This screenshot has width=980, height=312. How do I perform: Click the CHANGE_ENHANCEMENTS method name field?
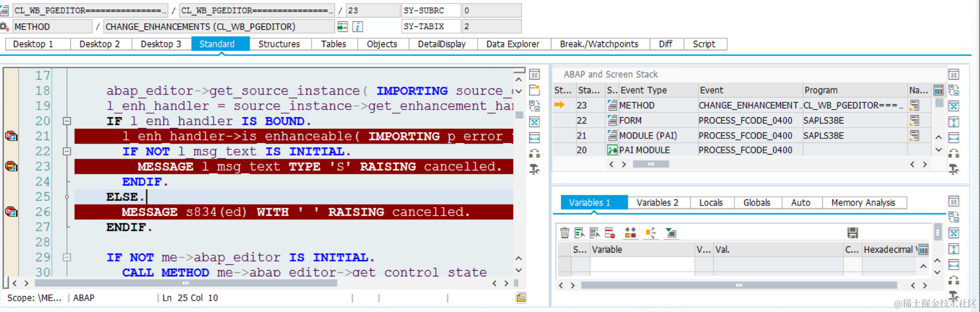click(219, 26)
